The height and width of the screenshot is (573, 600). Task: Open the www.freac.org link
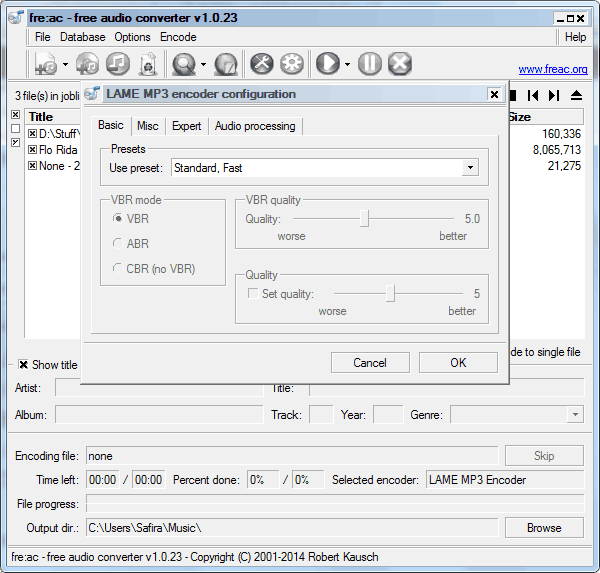click(x=553, y=69)
